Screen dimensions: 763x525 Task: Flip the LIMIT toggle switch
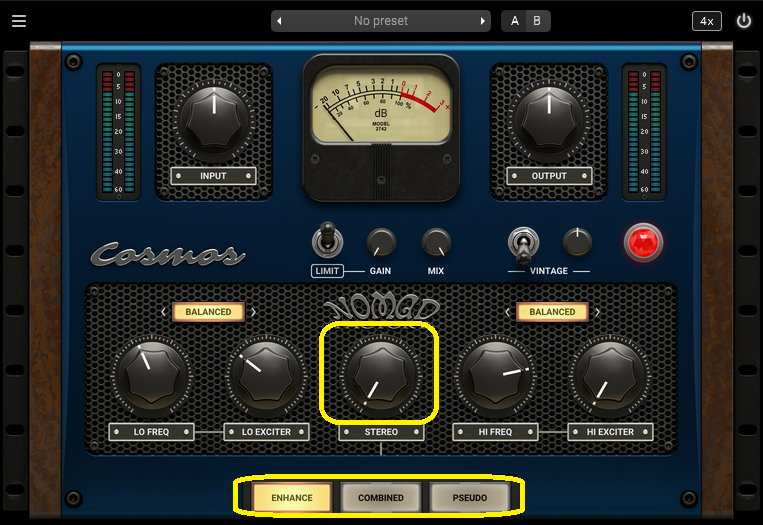(x=327, y=240)
